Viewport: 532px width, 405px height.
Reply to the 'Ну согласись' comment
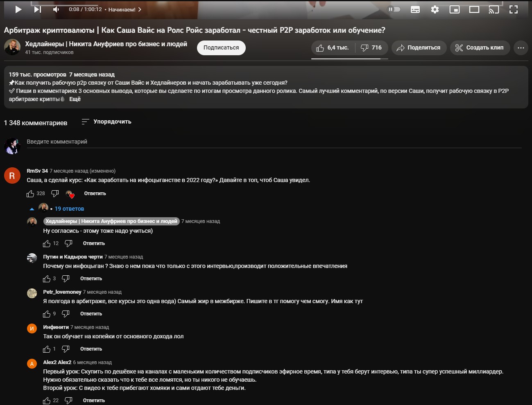94,243
